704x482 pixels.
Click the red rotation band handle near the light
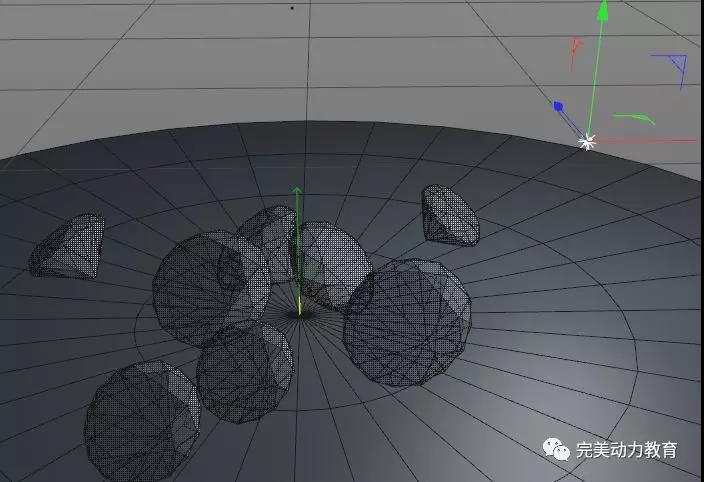tap(575, 50)
